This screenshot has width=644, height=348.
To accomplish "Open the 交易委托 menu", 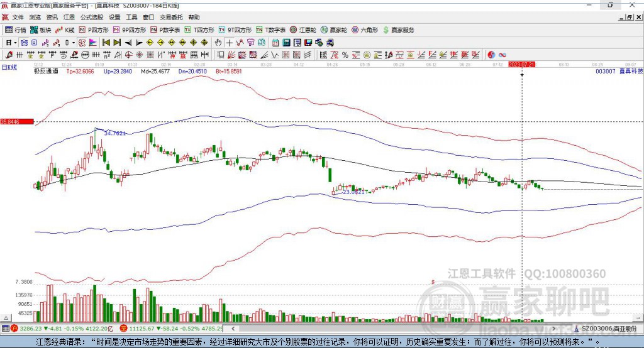I will click(171, 17).
